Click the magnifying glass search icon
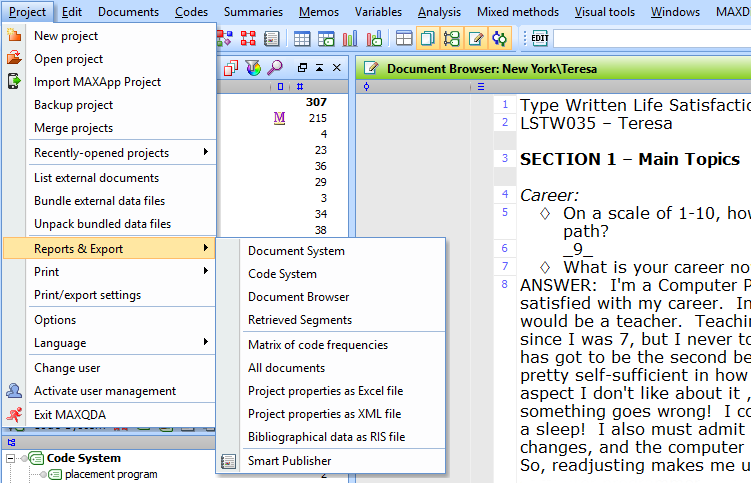Screen dimensions: 751x483 (275, 68)
